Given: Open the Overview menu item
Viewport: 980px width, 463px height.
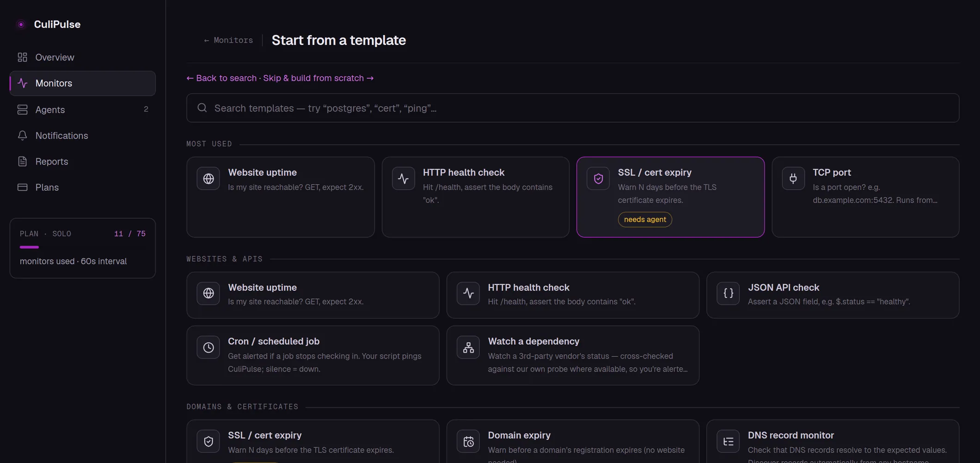Looking at the screenshot, I should [x=83, y=57].
